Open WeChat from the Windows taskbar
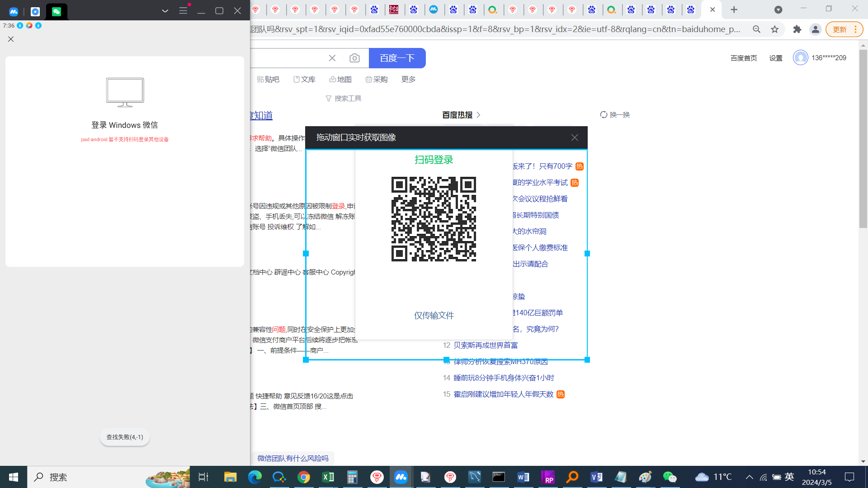 (x=670, y=477)
